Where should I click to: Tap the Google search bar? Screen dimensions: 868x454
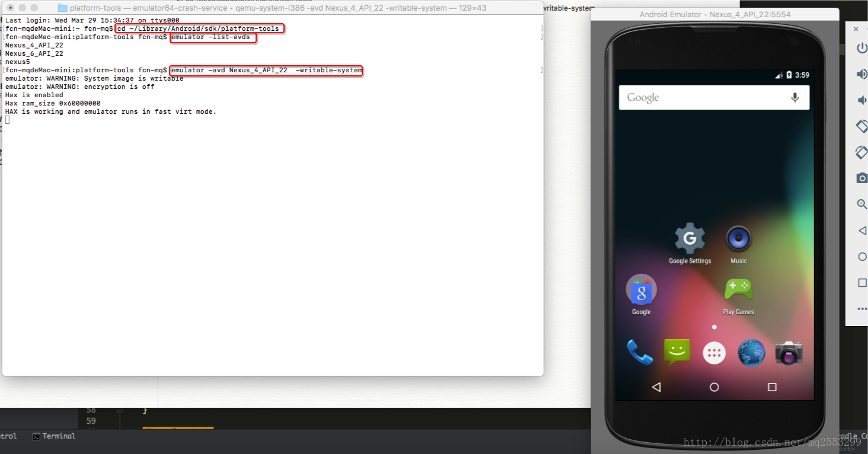(714, 98)
